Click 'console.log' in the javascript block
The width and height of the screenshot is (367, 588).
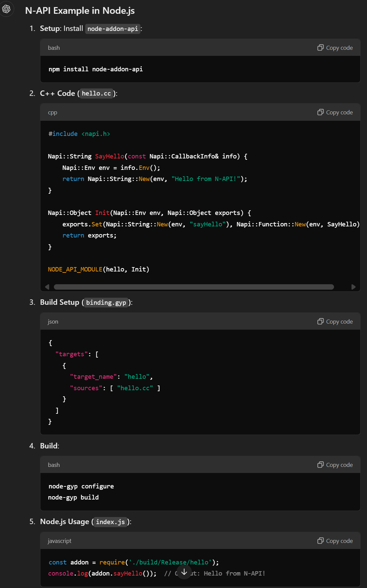[x=68, y=574]
